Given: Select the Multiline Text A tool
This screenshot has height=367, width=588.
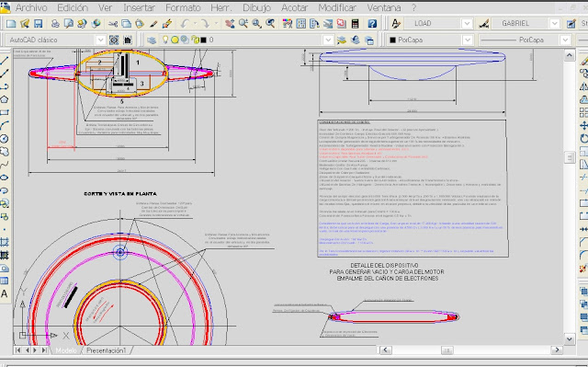Looking at the screenshot, I should click(5, 293).
